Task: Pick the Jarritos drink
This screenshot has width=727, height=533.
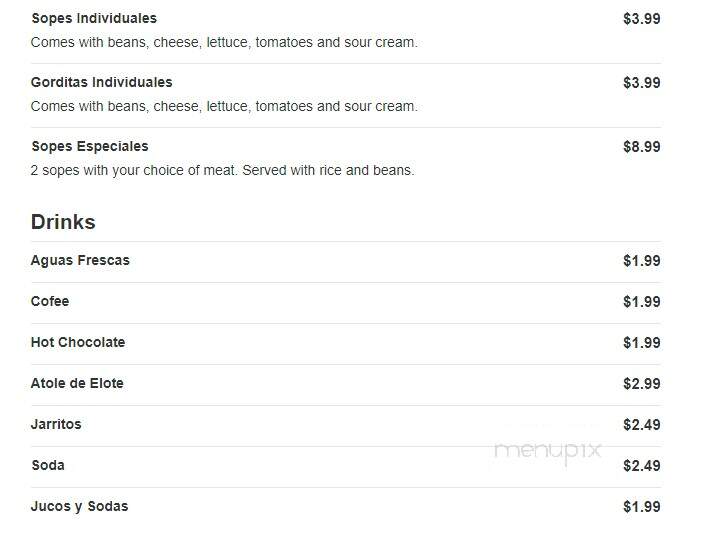Action: coord(56,424)
